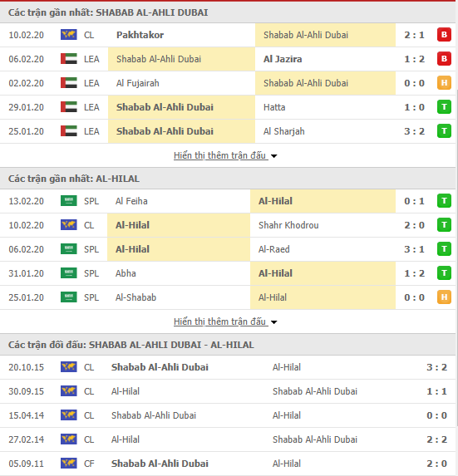Click orange H badge for Al-Shabab match
This screenshot has width=458, height=476.
[444, 297]
